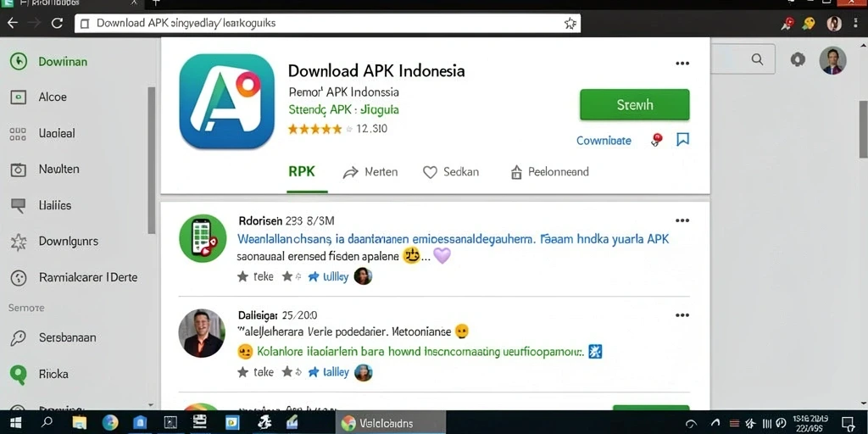Open the browser three-dot menu
This screenshot has height=434, width=868.
point(856,23)
